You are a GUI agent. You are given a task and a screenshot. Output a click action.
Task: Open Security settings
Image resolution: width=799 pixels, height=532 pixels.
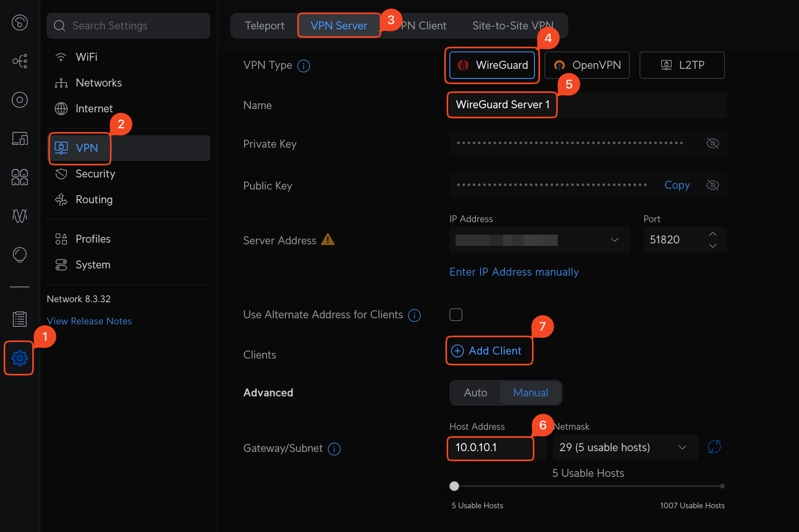pyautogui.click(x=128, y=174)
